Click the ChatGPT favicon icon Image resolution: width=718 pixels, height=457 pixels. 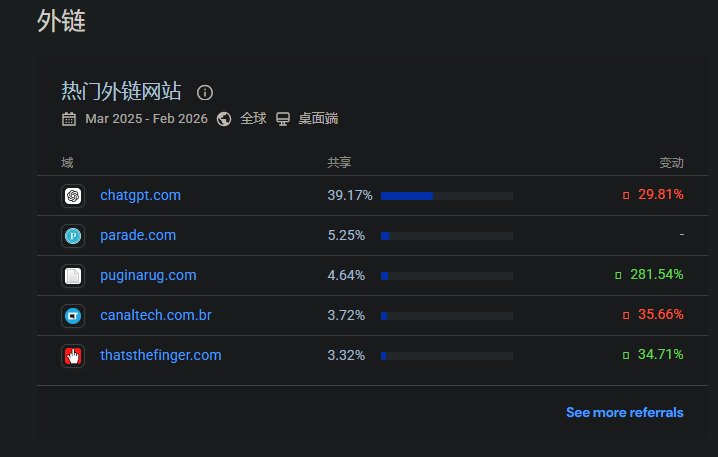point(72,196)
